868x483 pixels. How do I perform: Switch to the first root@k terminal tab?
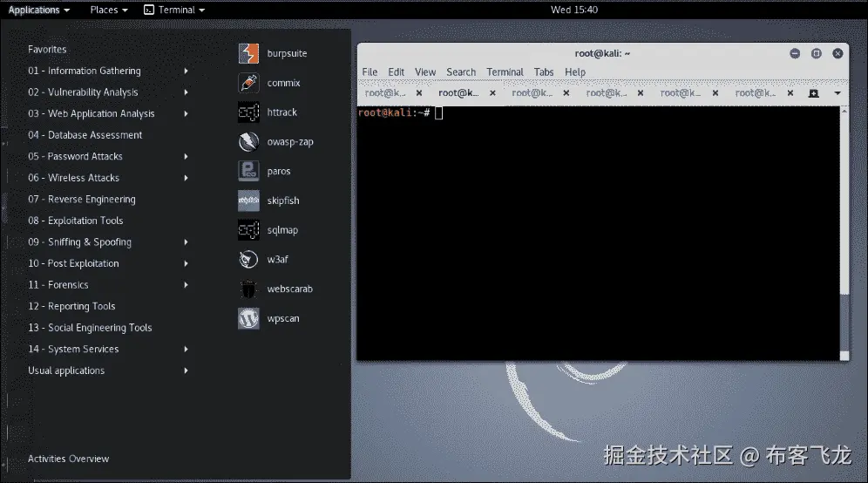point(385,93)
